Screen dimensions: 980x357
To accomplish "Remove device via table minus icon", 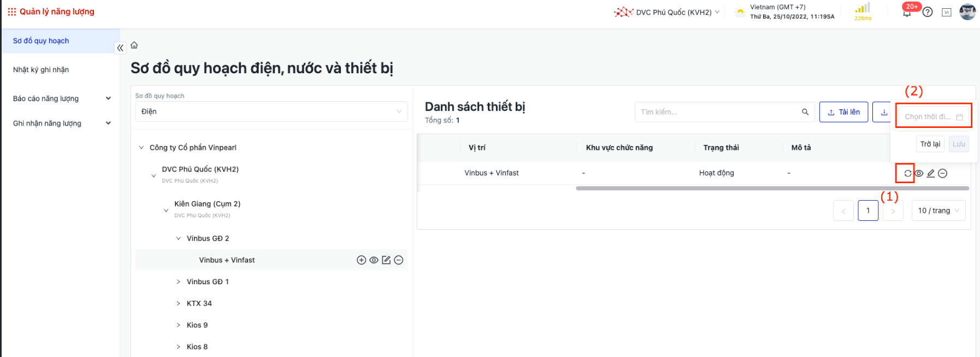I will tap(943, 173).
